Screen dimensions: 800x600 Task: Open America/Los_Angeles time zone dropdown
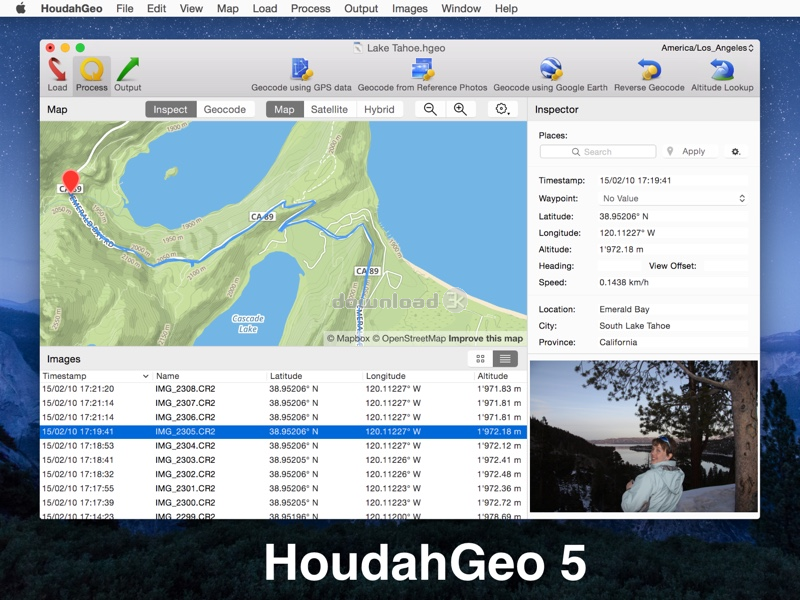(x=707, y=48)
